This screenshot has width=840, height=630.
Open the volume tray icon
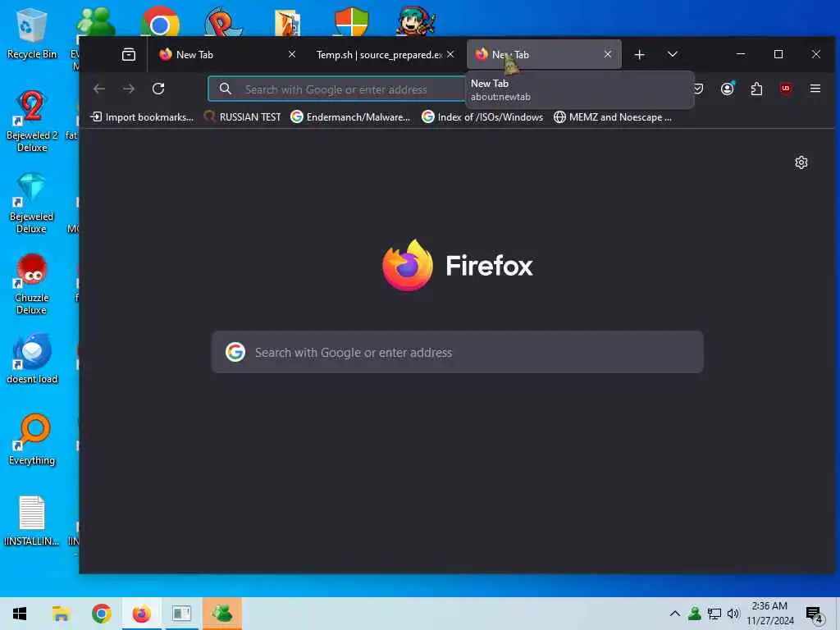pyautogui.click(x=733, y=614)
